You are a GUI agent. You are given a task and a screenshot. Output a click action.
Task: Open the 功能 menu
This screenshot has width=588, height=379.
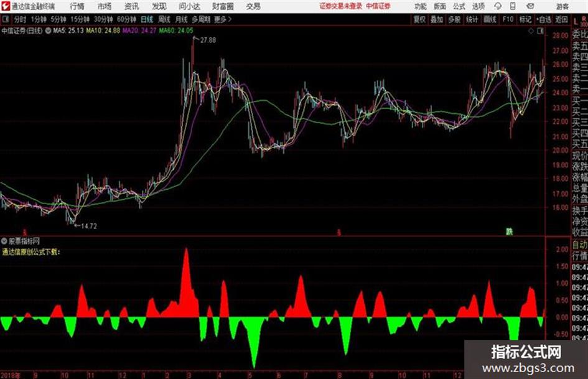[x=421, y=6]
